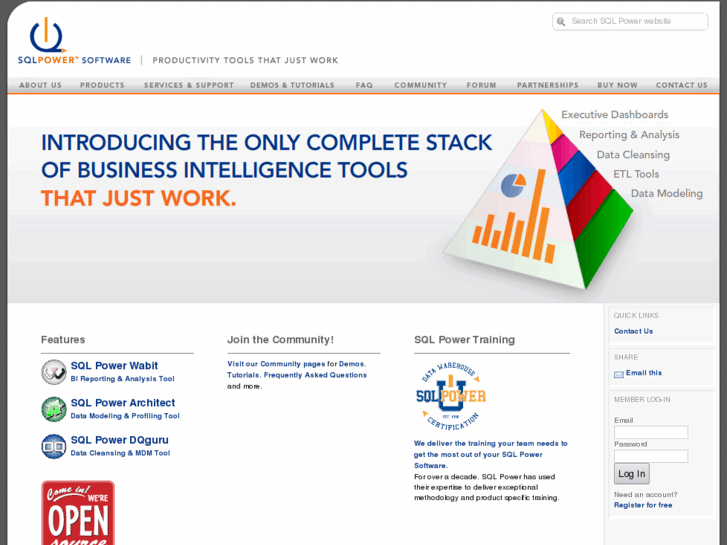Click the Email this share link
This screenshot has width=727, height=545.
click(644, 373)
